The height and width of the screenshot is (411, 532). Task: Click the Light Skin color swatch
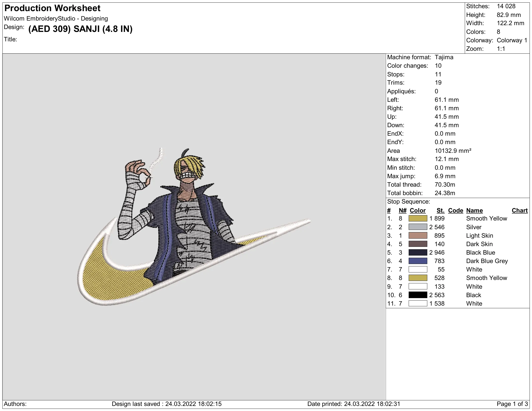click(418, 235)
